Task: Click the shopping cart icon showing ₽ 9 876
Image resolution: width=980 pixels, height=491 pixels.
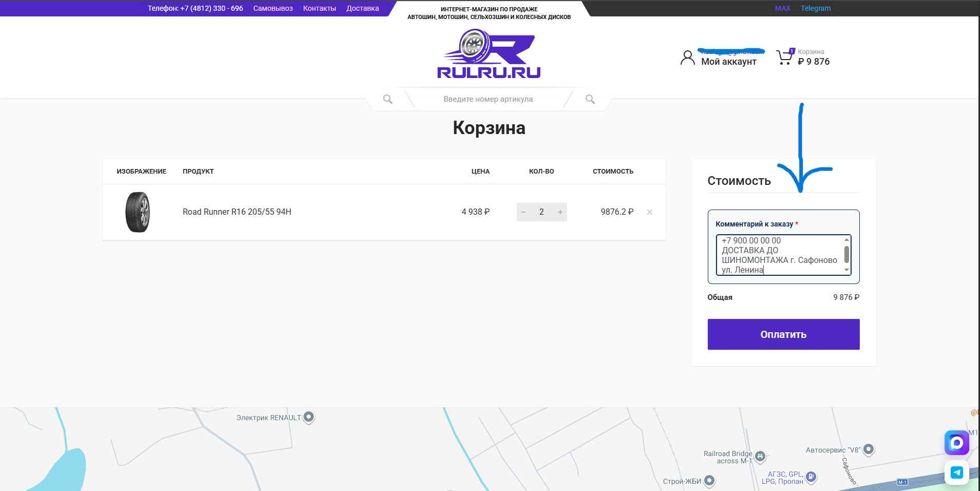Action: coord(784,56)
